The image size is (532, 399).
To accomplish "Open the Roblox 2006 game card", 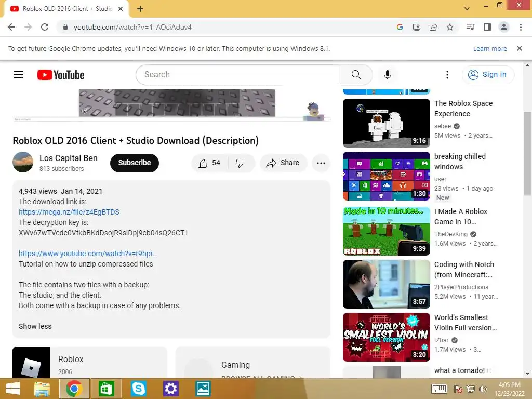I will click(89, 362).
